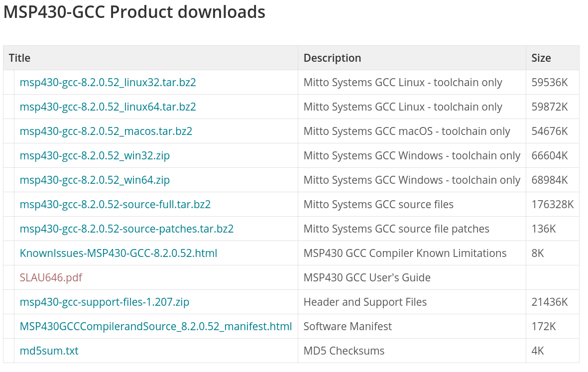Click the MSP430-GCC Product downloads heading
The width and height of the screenshot is (588, 372).
pos(134,11)
